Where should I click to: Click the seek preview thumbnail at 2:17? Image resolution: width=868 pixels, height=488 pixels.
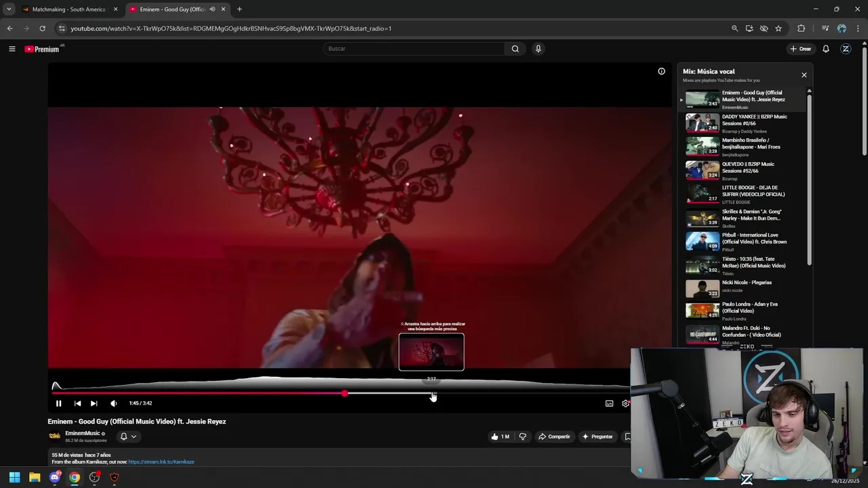[431, 352]
